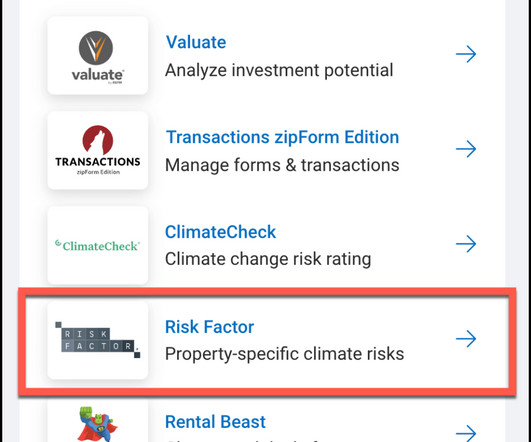Open the Valuate link
This screenshot has height=442, width=531.
[x=196, y=42]
